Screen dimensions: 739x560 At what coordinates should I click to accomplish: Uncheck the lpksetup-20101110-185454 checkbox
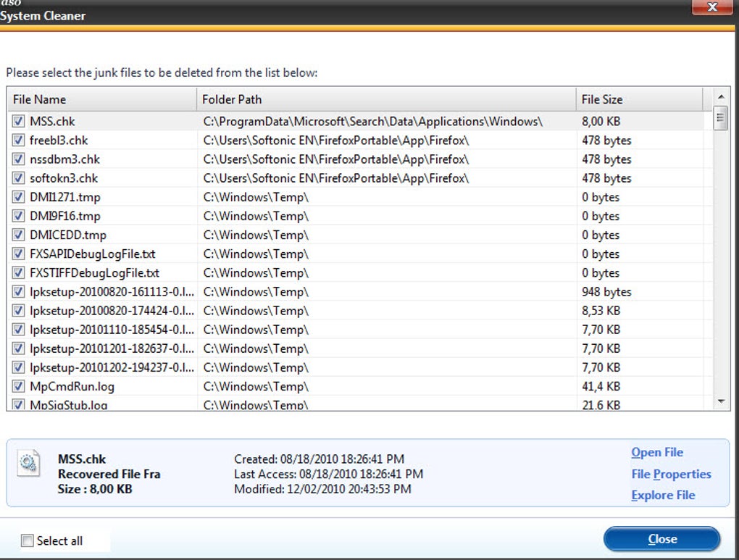(18, 329)
